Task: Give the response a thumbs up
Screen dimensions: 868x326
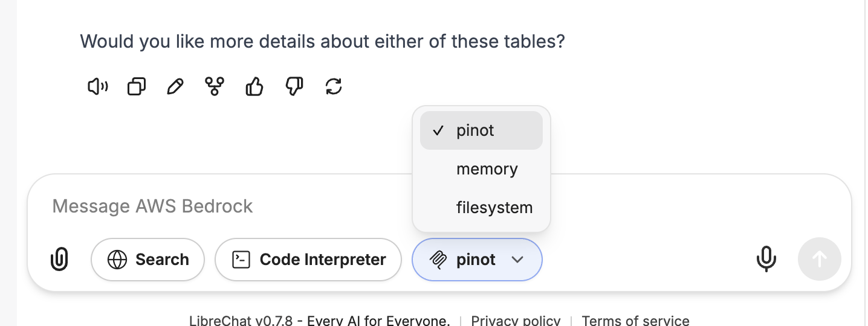Action: (x=254, y=87)
